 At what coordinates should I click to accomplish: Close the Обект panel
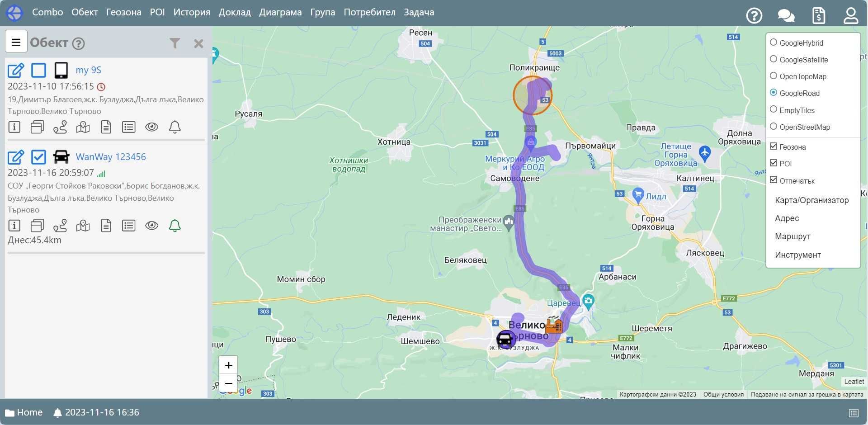tap(198, 43)
